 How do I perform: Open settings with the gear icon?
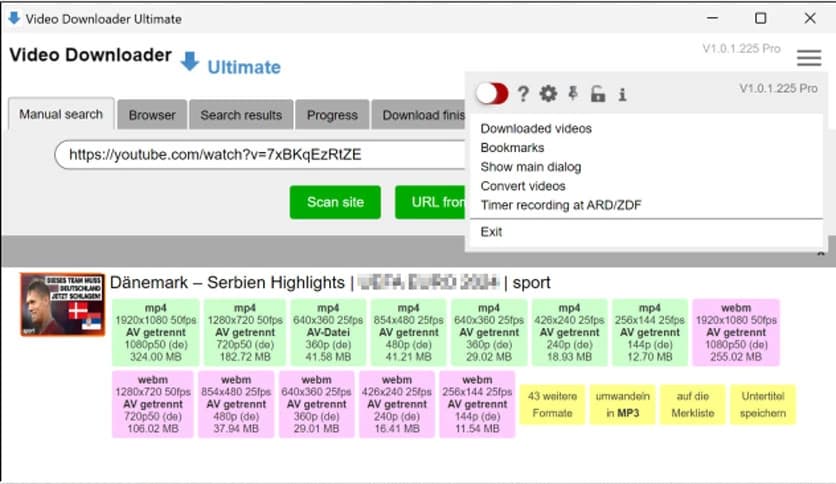coord(548,94)
